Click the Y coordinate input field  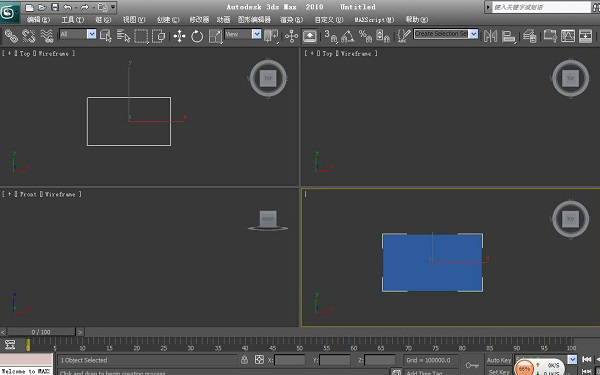[335, 360]
